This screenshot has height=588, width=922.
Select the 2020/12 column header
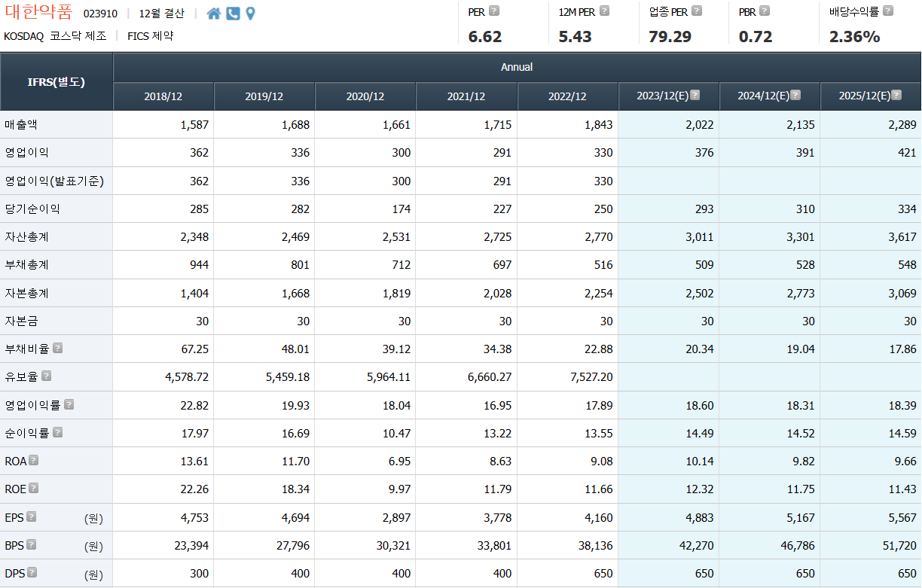[x=365, y=96]
